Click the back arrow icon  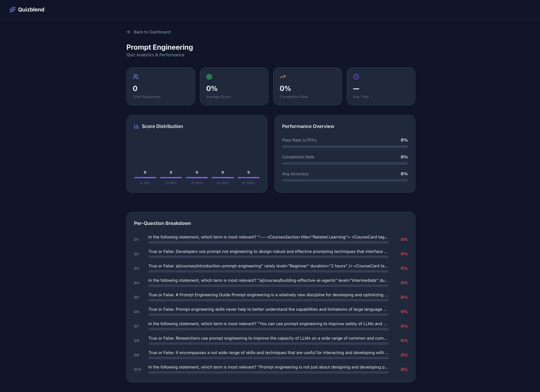click(x=129, y=32)
